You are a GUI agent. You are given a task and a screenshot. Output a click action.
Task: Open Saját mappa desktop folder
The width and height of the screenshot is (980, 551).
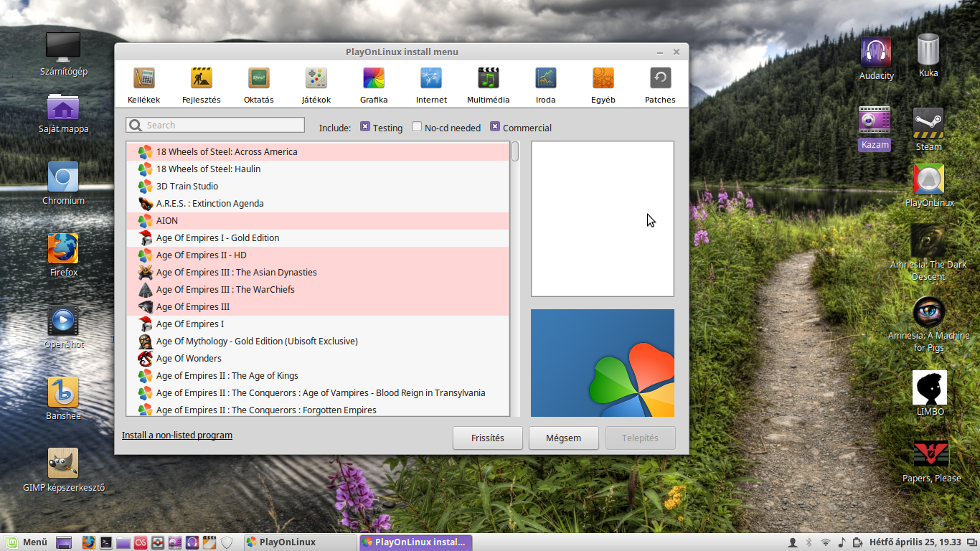tap(63, 113)
